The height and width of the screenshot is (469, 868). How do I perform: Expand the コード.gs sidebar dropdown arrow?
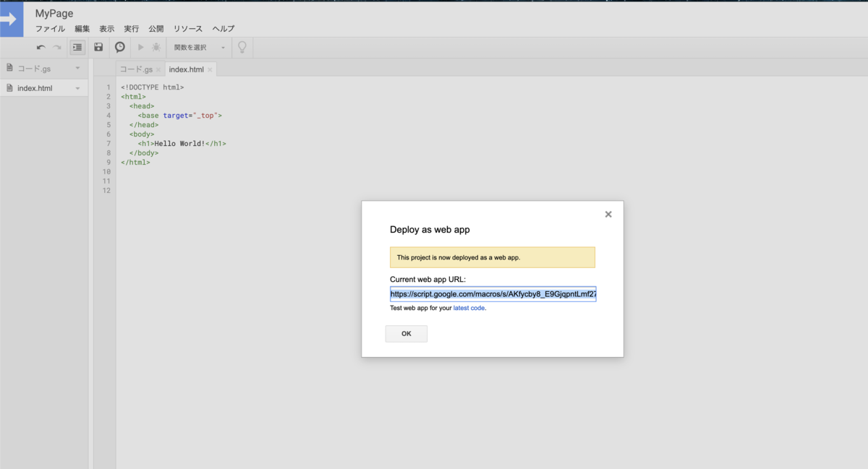pyautogui.click(x=77, y=68)
